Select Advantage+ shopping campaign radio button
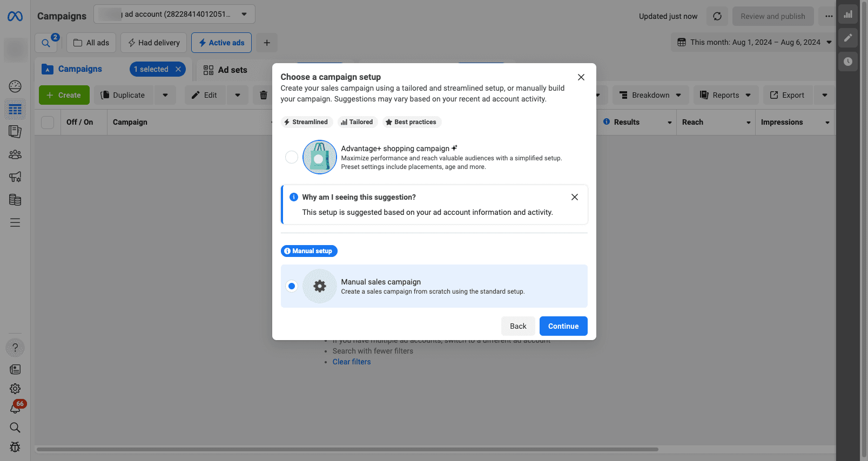This screenshot has height=461, width=868. coord(292,157)
